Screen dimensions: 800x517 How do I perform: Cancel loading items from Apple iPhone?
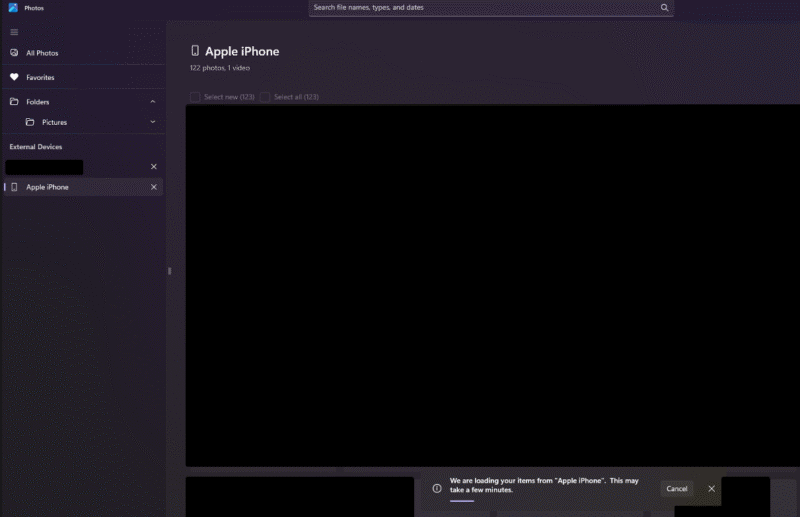(x=677, y=488)
